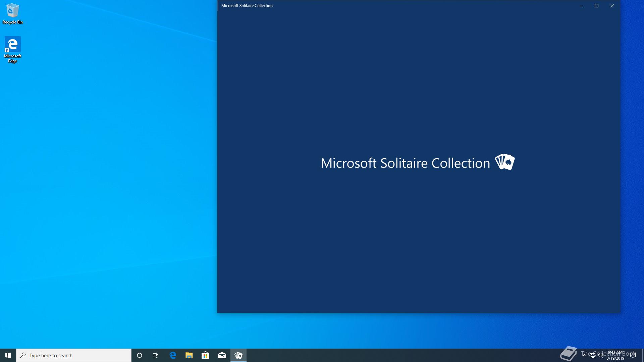Viewport: 644px width, 362px height.
Task: Close the Microsoft Solitaire Collection window
Action: [612, 6]
